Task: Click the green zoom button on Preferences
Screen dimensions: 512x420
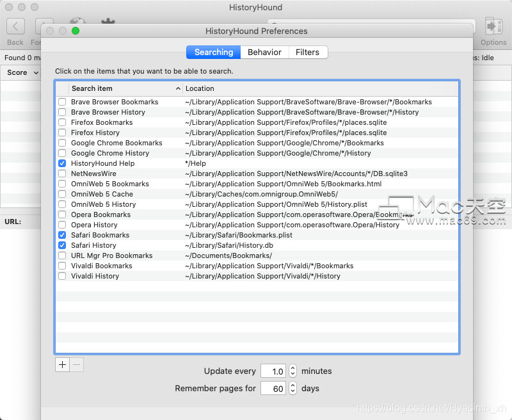Action: click(76, 31)
